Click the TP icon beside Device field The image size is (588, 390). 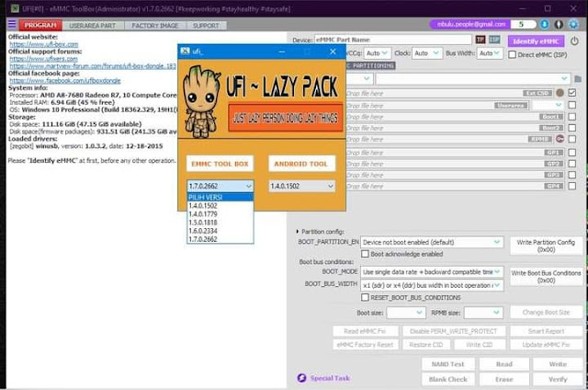(x=481, y=40)
